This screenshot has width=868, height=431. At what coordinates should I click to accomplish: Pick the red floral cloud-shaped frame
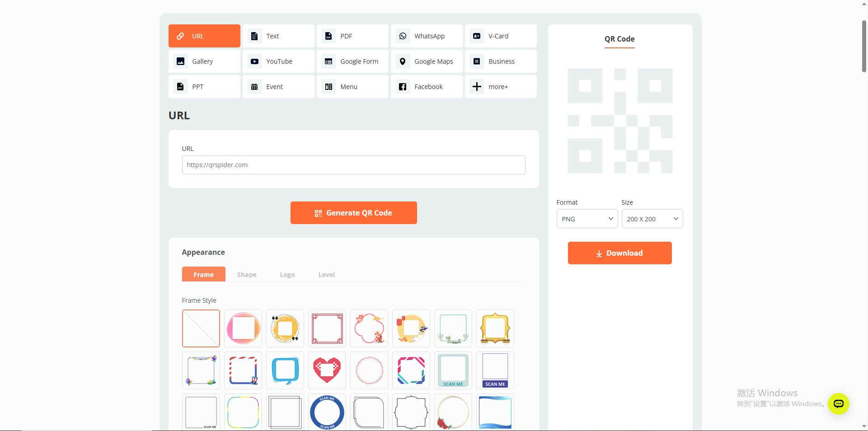369,328
